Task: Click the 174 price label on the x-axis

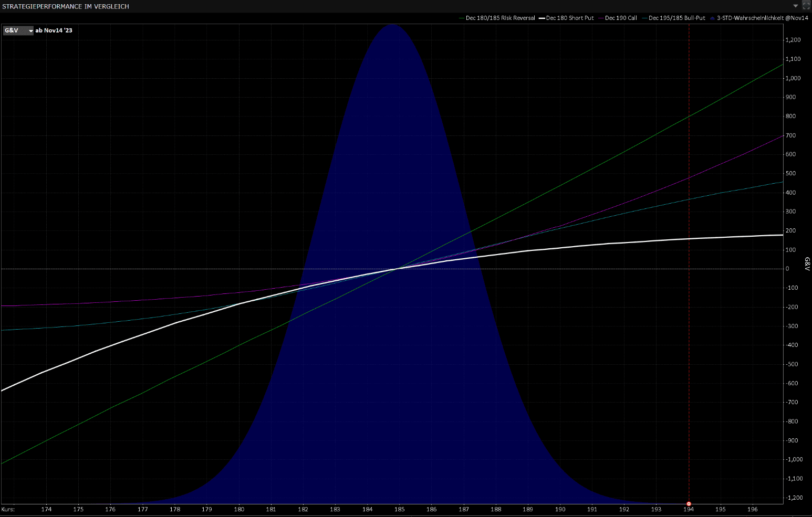Action: pos(46,509)
